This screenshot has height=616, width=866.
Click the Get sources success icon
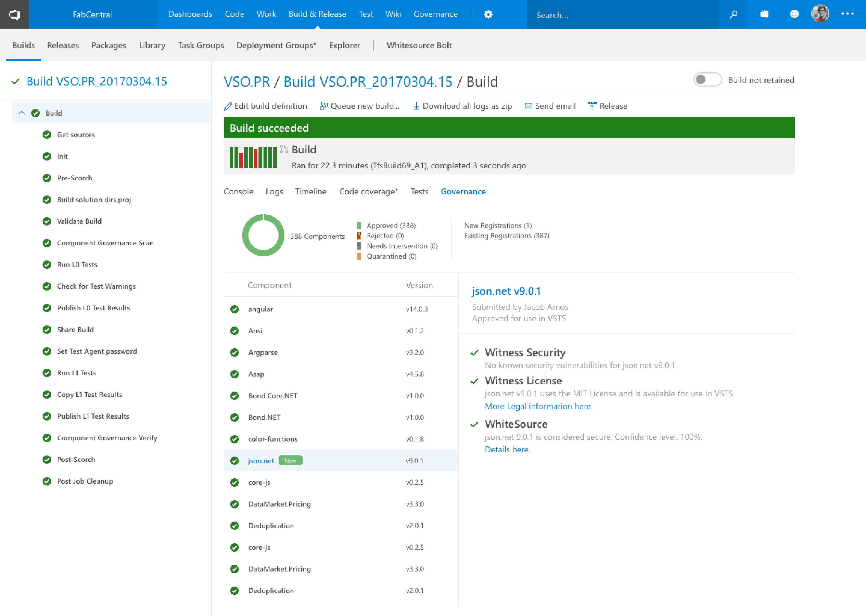pyautogui.click(x=47, y=135)
